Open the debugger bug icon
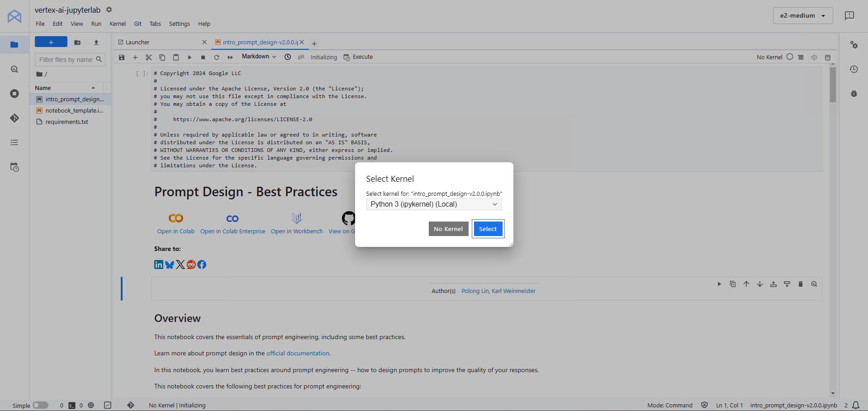 click(854, 94)
